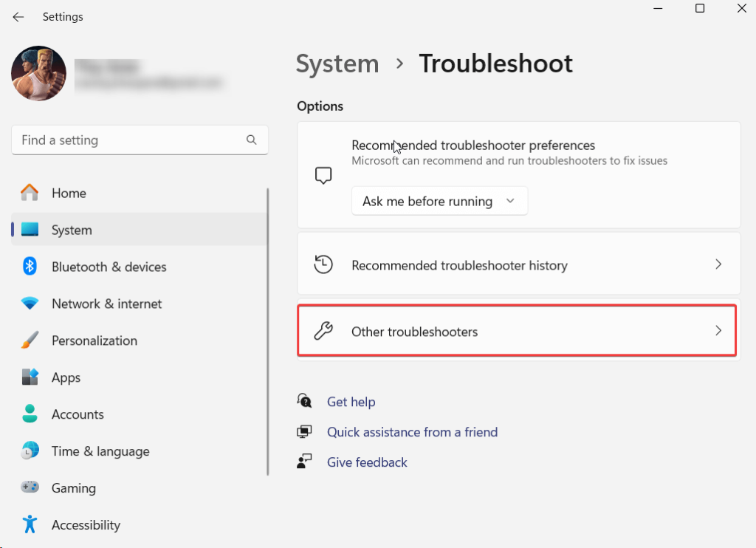Navigate to System in breadcrumb
Screen dimensions: 756x548
pos(337,64)
